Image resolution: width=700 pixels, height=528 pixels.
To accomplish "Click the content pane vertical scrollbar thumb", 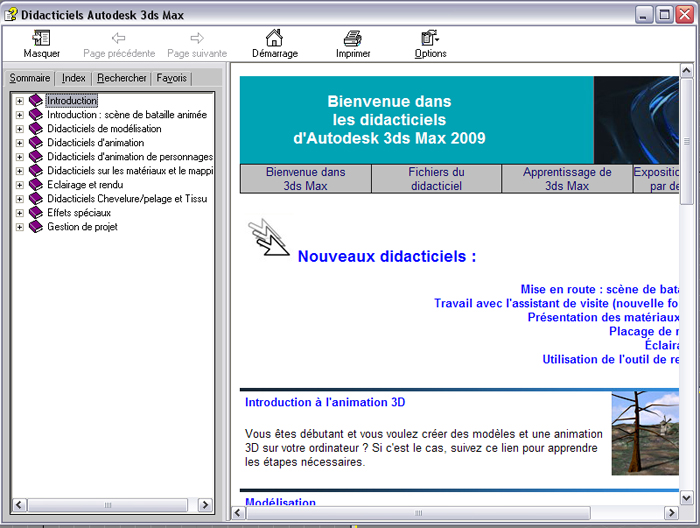I will coord(686,141).
